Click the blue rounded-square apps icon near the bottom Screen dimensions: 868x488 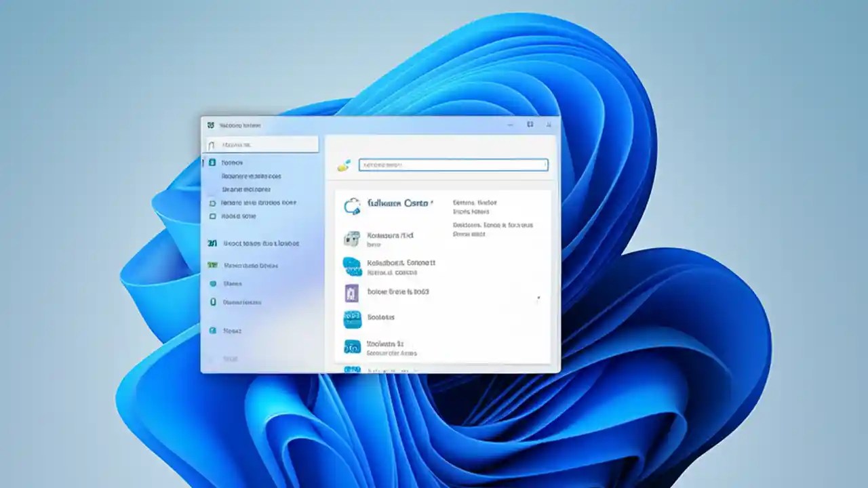pos(352,319)
